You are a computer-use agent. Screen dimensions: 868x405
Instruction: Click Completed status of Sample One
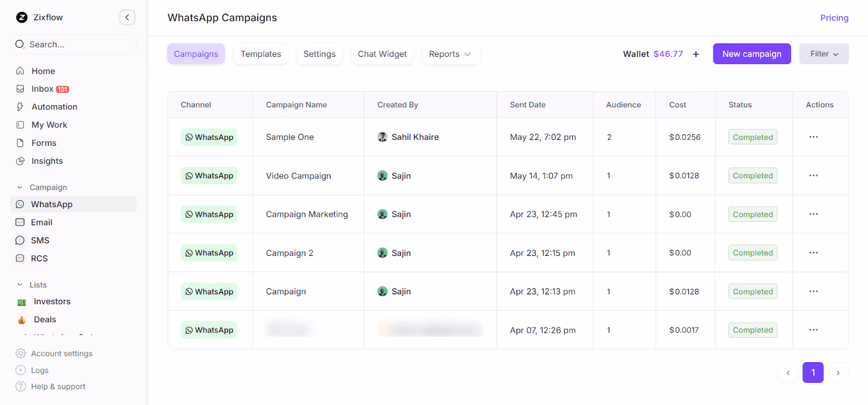tap(753, 137)
